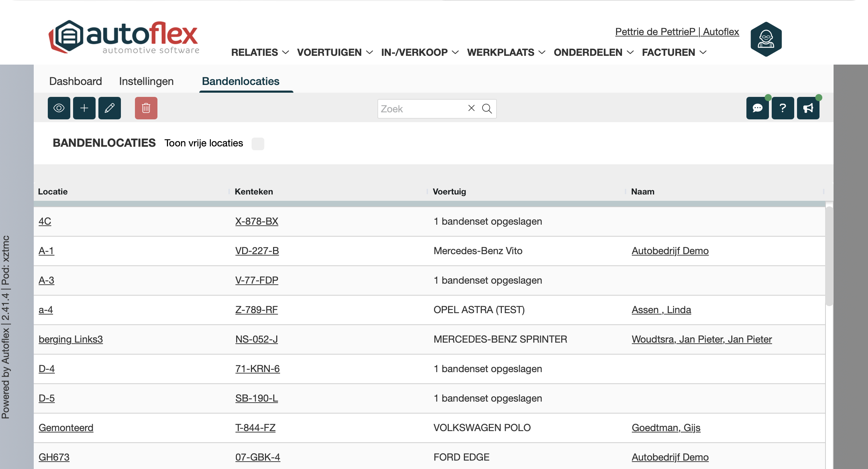Open location A-3

46,280
